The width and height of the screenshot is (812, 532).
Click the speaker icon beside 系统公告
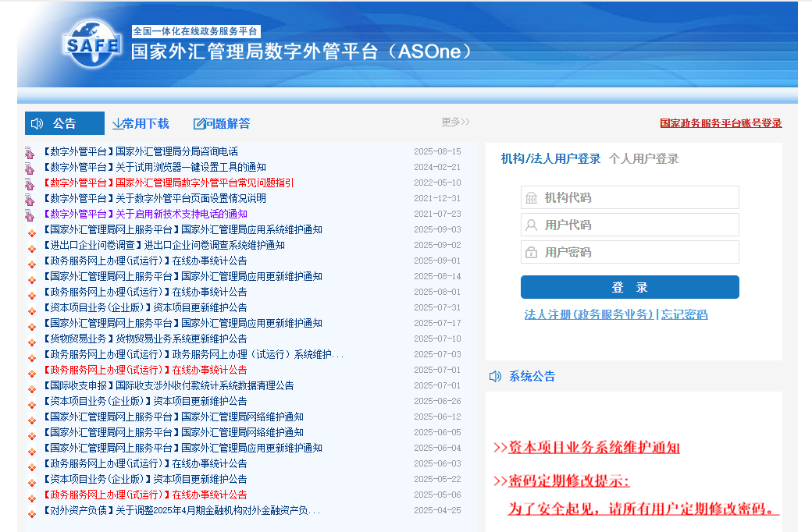point(495,376)
